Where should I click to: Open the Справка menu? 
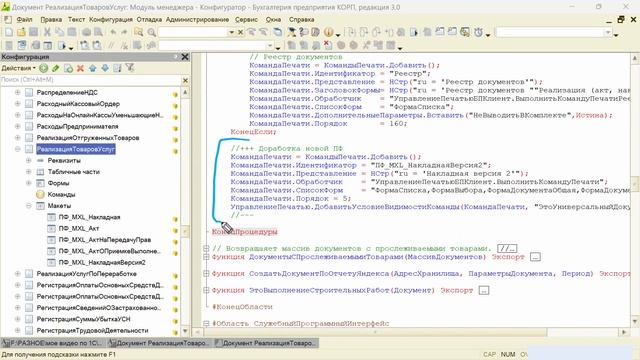pos(302,19)
